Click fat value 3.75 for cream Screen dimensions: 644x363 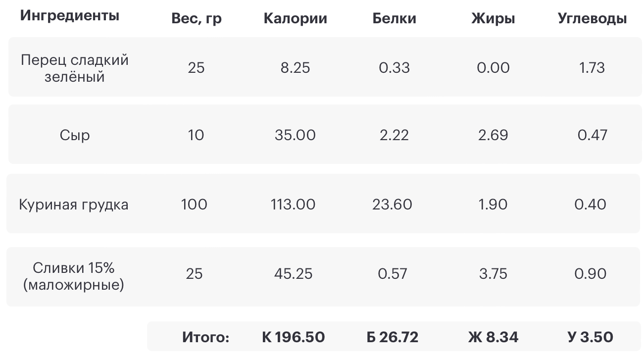coord(493,273)
